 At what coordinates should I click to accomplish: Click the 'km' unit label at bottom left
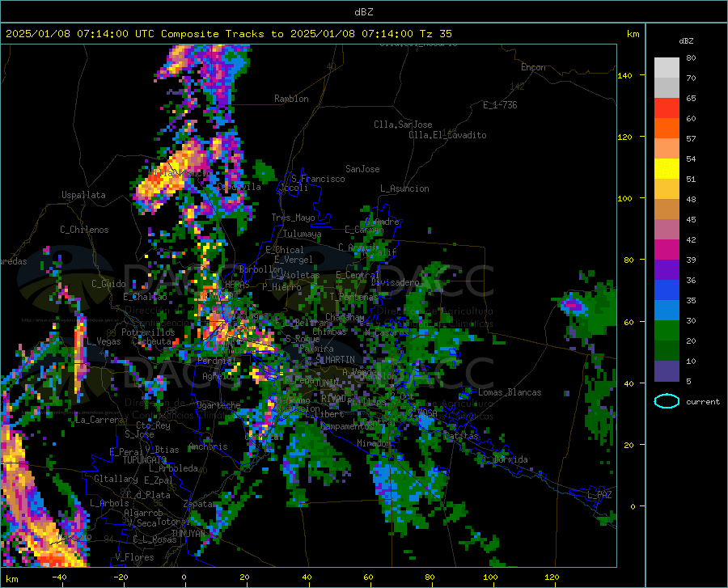coord(11,579)
